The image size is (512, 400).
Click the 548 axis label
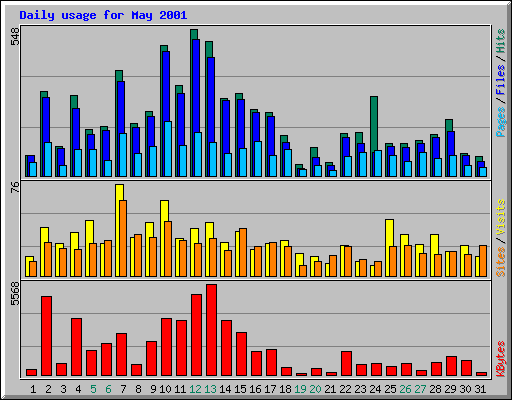click(15, 36)
